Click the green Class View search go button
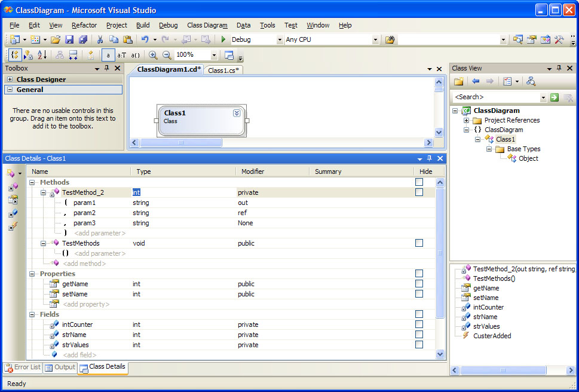This screenshot has width=579, height=392. pyautogui.click(x=555, y=97)
